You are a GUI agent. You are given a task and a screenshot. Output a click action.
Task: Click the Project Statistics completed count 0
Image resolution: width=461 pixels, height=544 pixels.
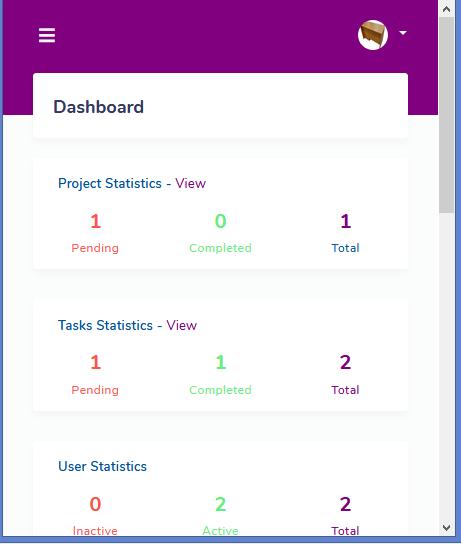221,221
